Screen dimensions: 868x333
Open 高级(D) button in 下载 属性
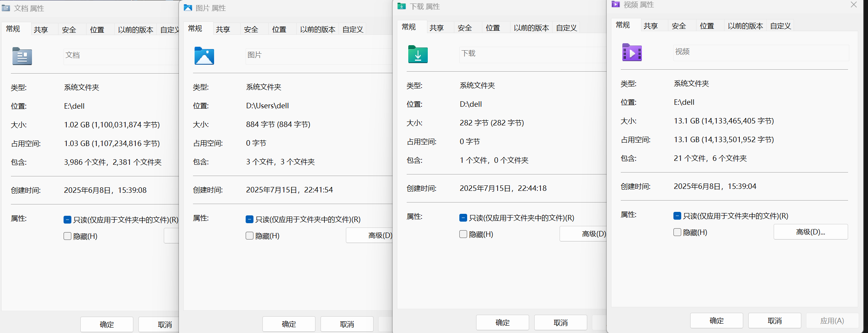pos(583,234)
